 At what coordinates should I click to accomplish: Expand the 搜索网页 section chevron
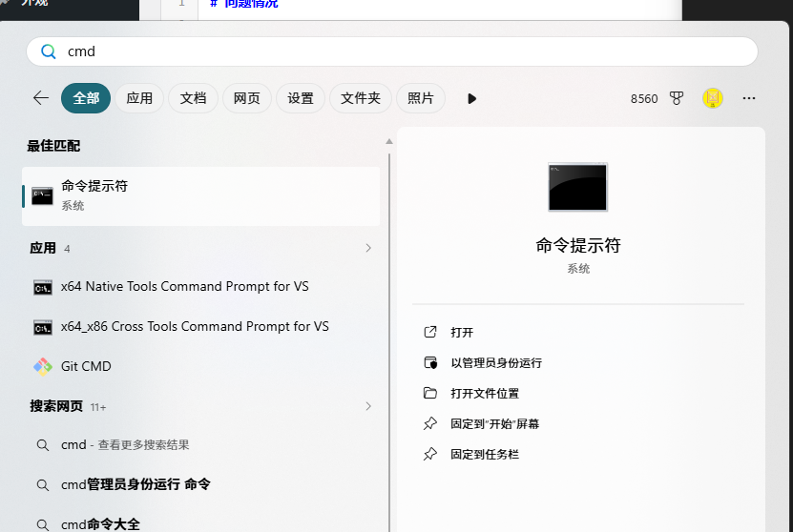coord(368,407)
